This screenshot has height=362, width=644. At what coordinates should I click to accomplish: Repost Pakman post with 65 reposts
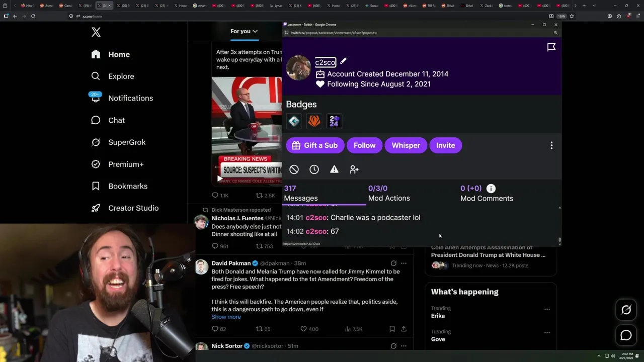(263, 329)
